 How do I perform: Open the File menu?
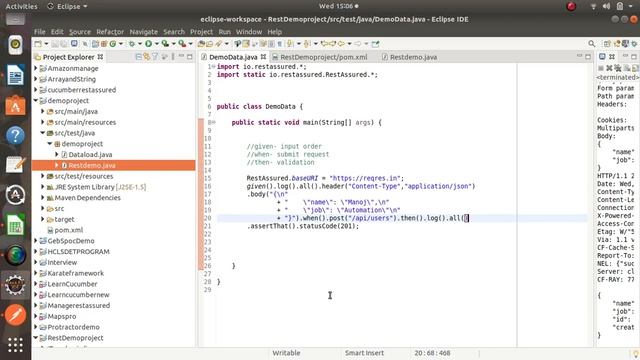[x=40, y=31]
